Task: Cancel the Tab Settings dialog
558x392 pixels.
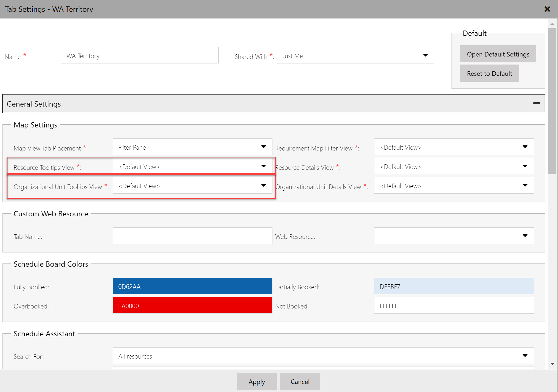Action: (300, 381)
